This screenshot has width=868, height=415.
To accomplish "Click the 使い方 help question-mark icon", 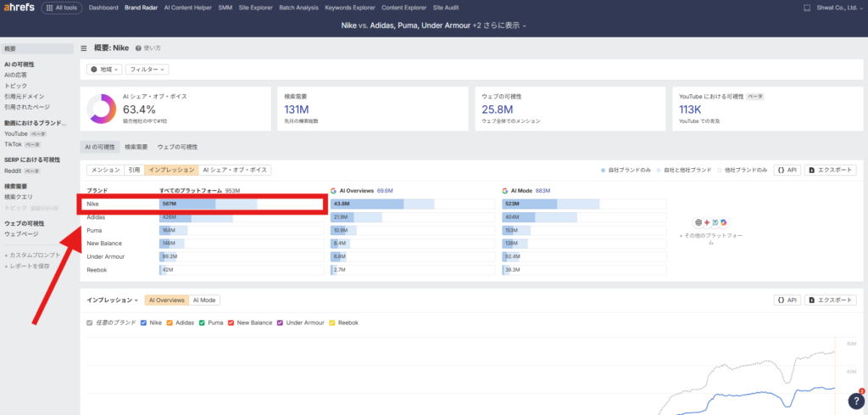I will 138,48.
